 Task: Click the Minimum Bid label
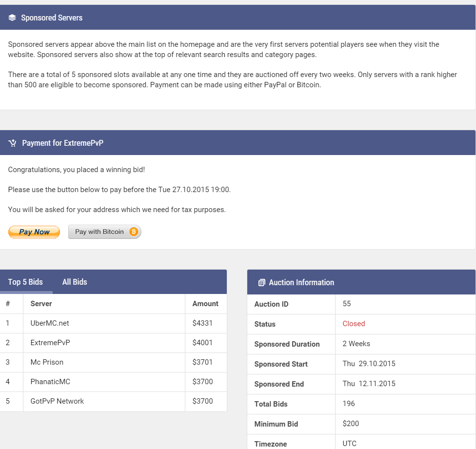coord(276,425)
